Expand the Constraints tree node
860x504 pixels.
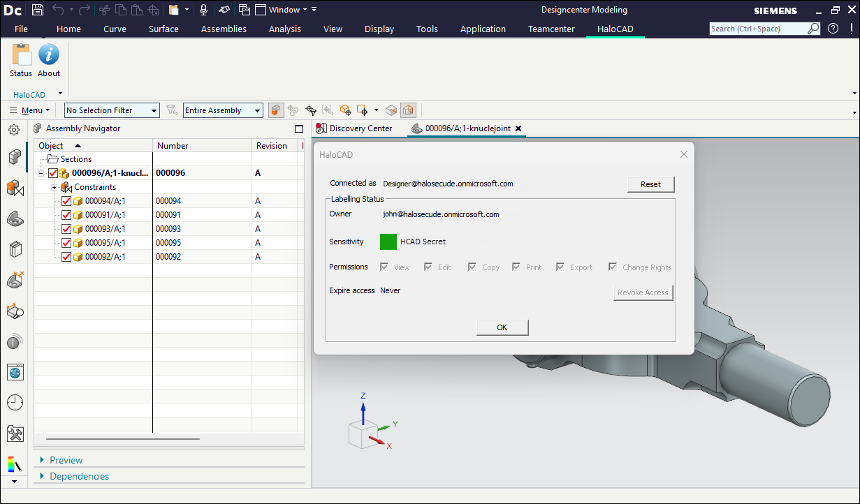[x=54, y=187]
